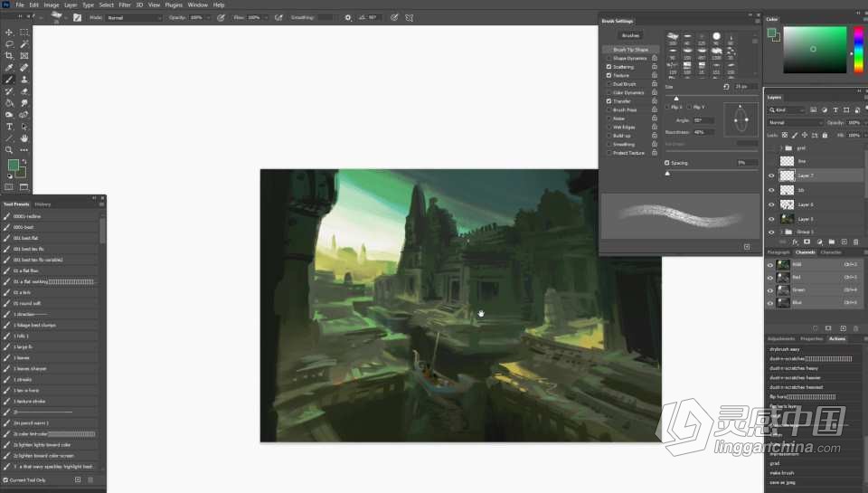Hide the Red channel eye icon
This screenshot has height=493, width=868.
tap(770, 278)
